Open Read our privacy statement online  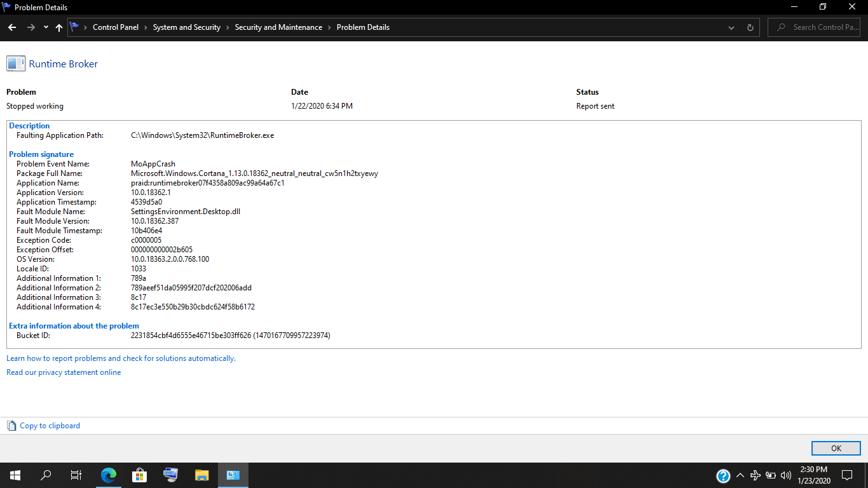tap(64, 372)
